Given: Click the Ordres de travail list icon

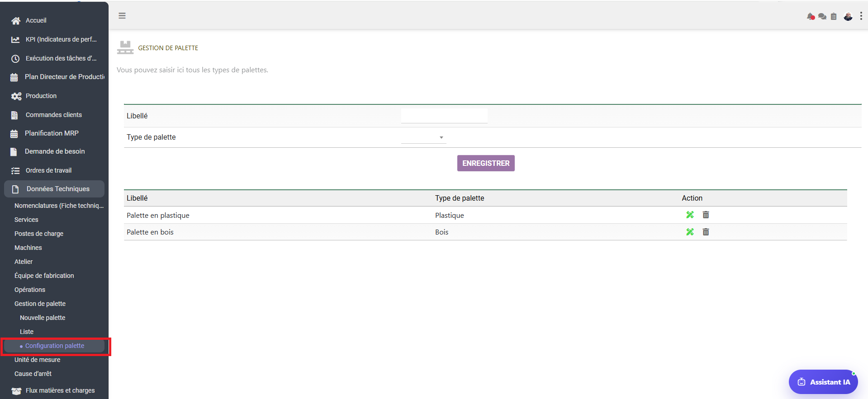Looking at the screenshot, I should (15, 171).
